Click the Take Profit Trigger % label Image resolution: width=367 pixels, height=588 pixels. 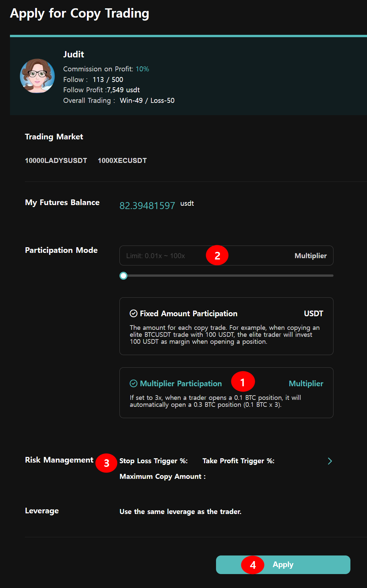click(x=238, y=461)
